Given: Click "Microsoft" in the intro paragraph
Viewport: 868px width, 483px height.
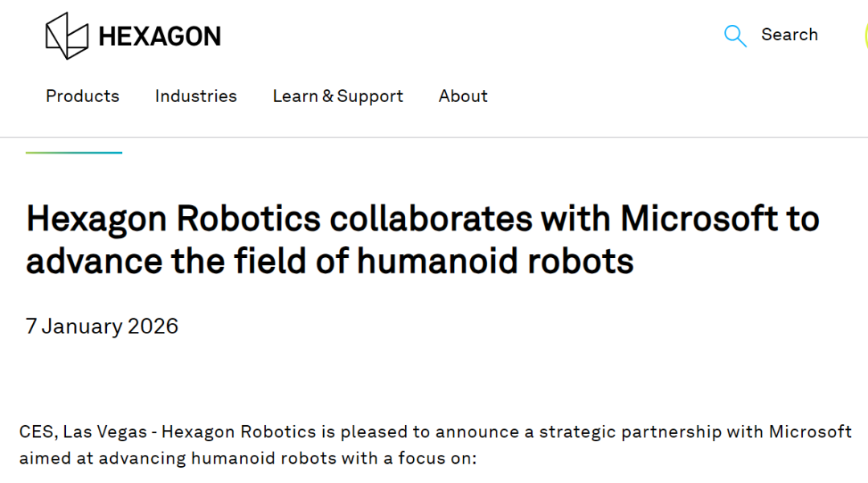Looking at the screenshot, I should click(810, 432).
